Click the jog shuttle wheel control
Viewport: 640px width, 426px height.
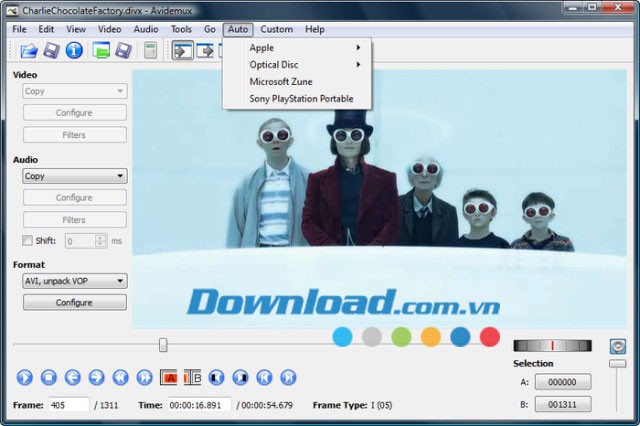(552, 346)
